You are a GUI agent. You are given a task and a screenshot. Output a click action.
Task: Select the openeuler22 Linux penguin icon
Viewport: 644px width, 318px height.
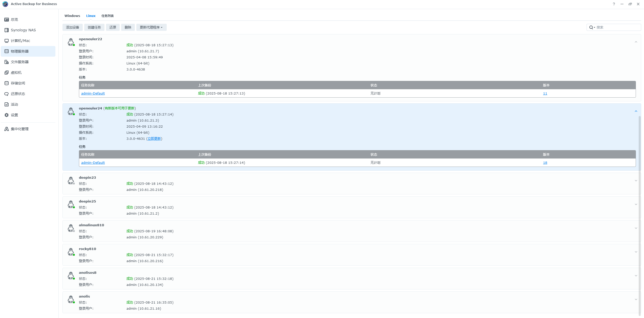[x=71, y=42]
